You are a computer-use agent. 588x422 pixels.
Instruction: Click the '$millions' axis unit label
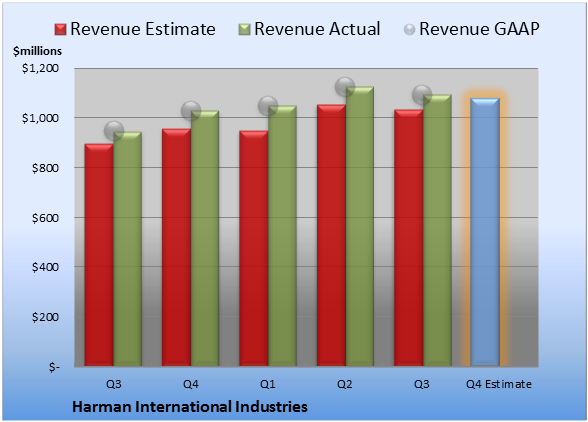[x=38, y=51]
